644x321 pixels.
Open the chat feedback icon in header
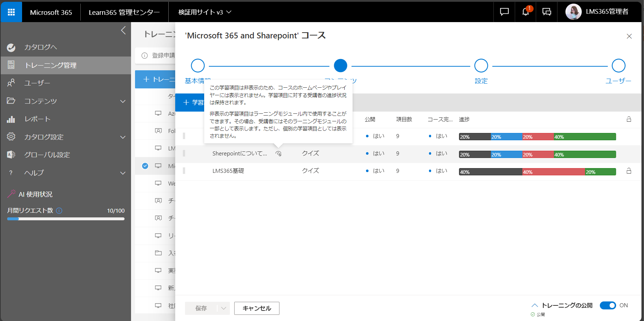504,12
